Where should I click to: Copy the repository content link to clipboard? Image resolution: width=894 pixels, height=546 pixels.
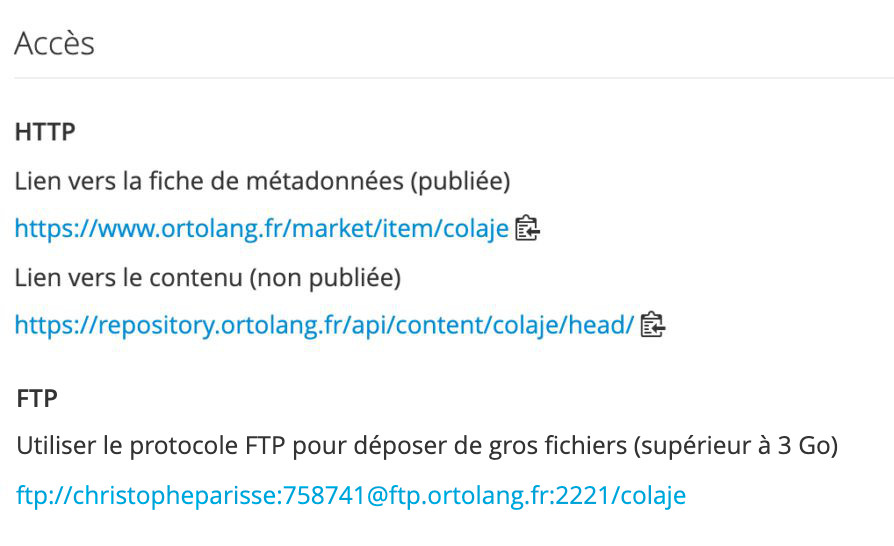pyautogui.click(x=653, y=325)
